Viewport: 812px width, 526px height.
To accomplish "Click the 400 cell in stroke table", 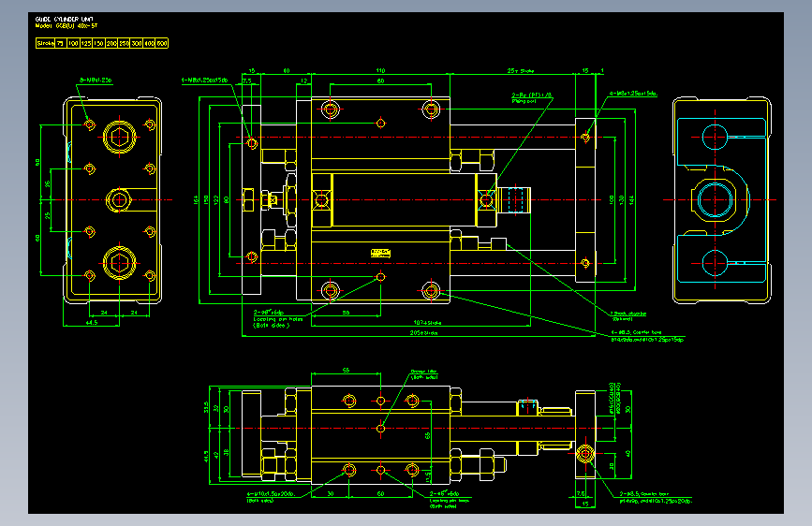I will pos(149,43).
